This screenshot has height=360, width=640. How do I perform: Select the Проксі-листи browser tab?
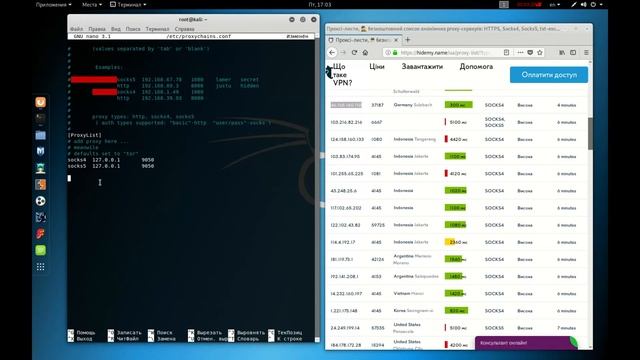pos(363,40)
